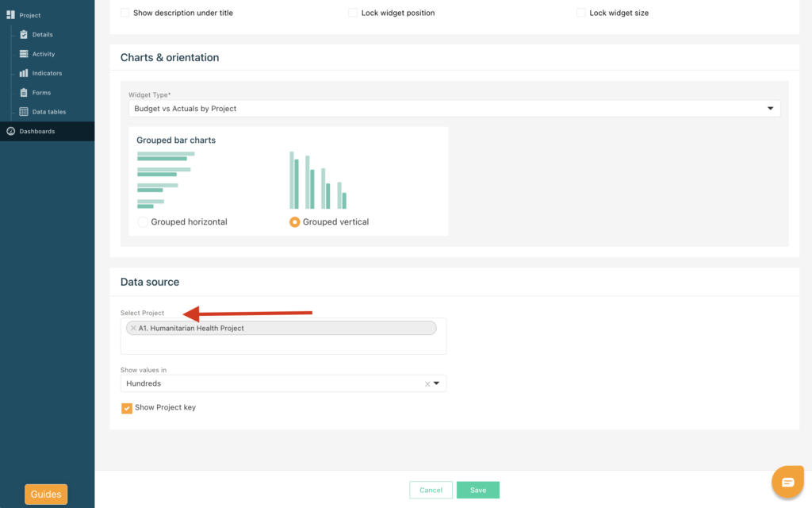Open the Guides button
Screen dimensions: 812x508
point(46,495)
